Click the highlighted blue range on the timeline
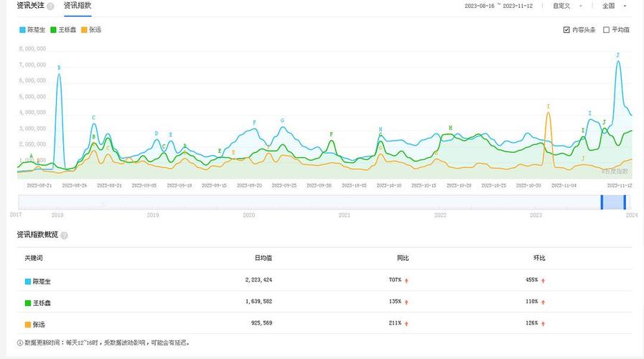 pyautogui.click(x=613, y=202)
